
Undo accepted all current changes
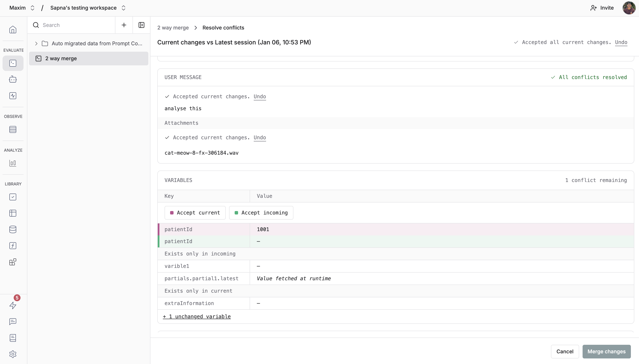click(x=621, y=42)
